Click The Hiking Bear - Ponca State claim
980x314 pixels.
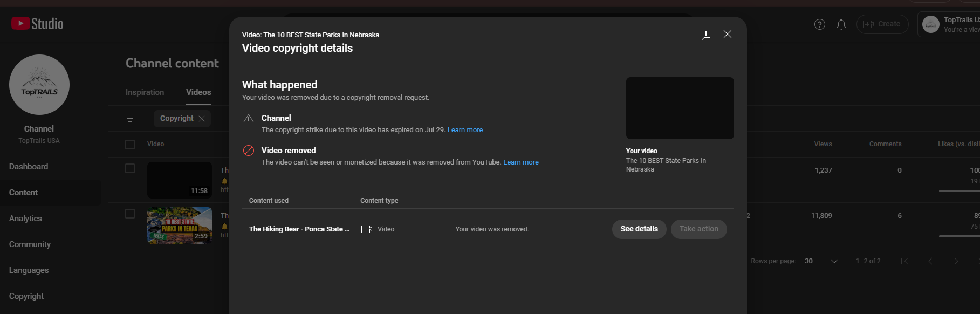(x=299, y=229)
